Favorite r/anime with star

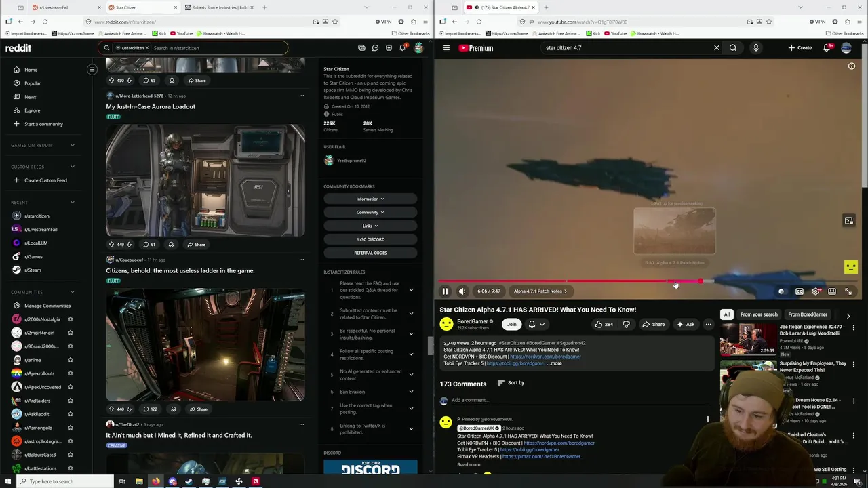70,360
